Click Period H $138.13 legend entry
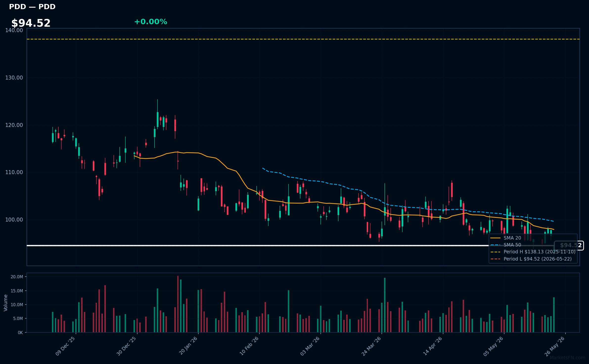 tap(533, 252)
